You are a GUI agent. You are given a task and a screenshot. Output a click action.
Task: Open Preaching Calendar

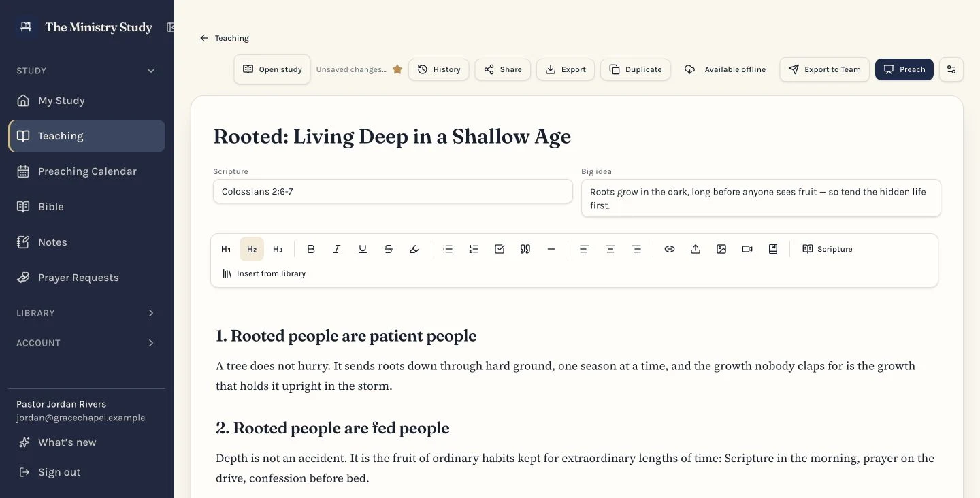point(87,171)
